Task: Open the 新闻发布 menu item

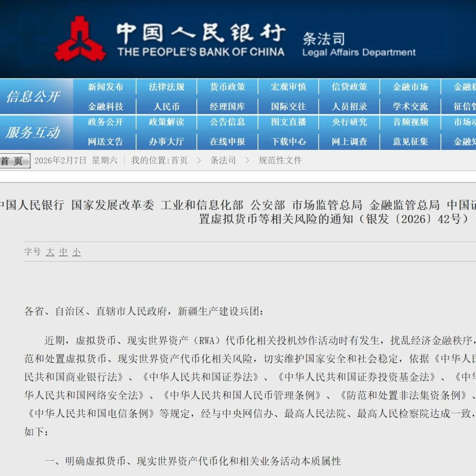Action: point(105,87)
